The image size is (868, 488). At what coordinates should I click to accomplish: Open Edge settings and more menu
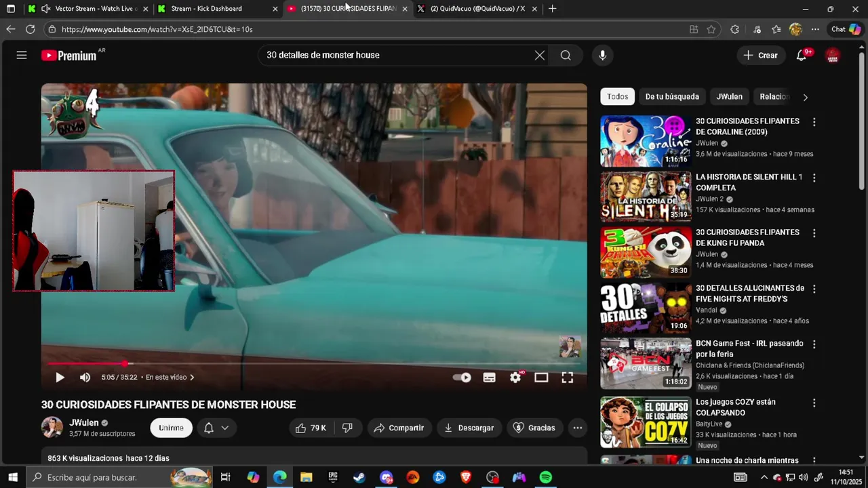[x=815, y=29]
